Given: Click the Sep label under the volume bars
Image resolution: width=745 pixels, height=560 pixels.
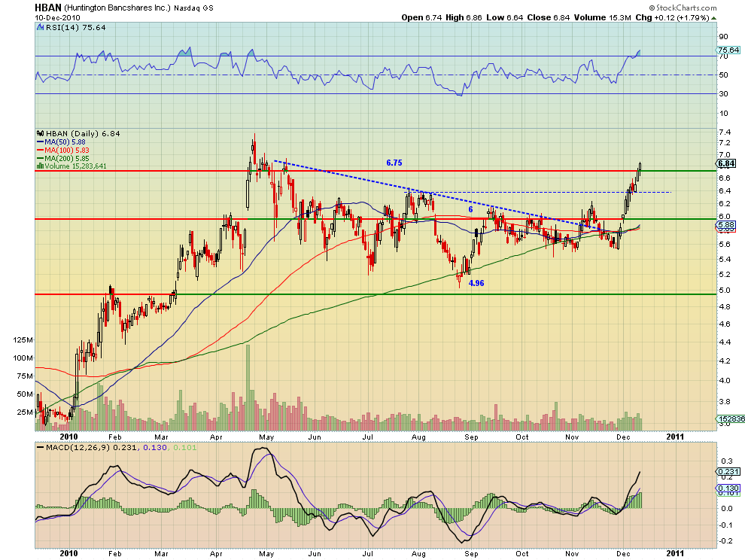Looking at the screenshot, I should point(471,437).
